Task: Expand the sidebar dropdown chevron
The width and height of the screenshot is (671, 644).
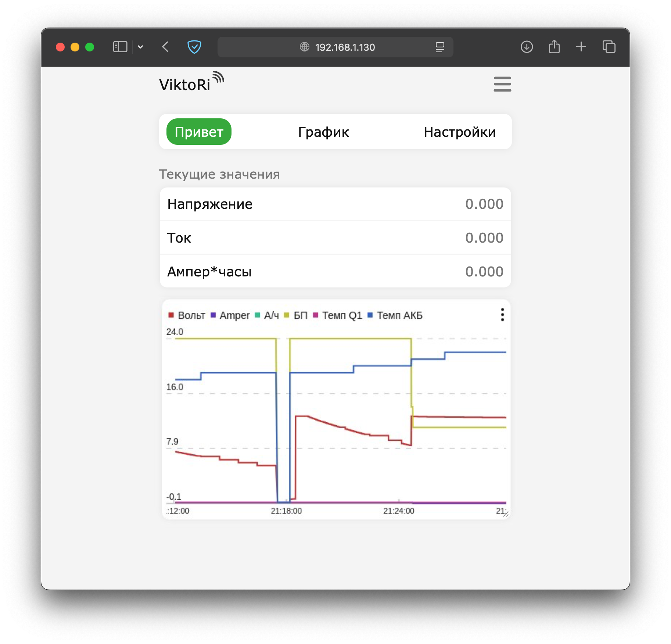Action: pyautogui.click(x=140, y=47)
